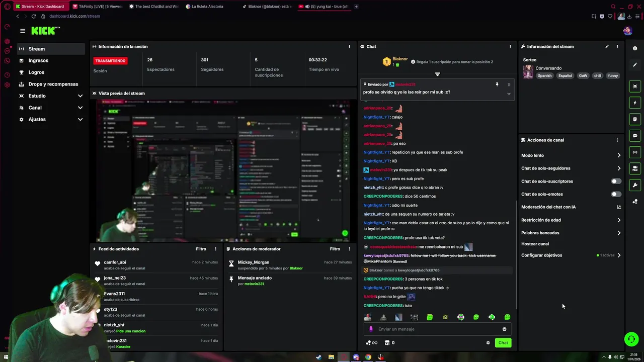
Task: Select Stream in the left sidebar
Action: [51, 49]
